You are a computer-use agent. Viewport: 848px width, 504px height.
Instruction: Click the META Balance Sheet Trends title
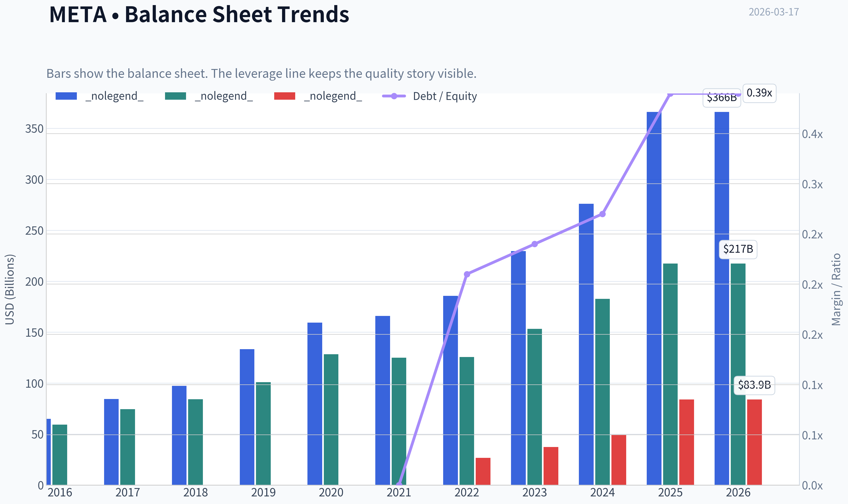tap(199, 14)
